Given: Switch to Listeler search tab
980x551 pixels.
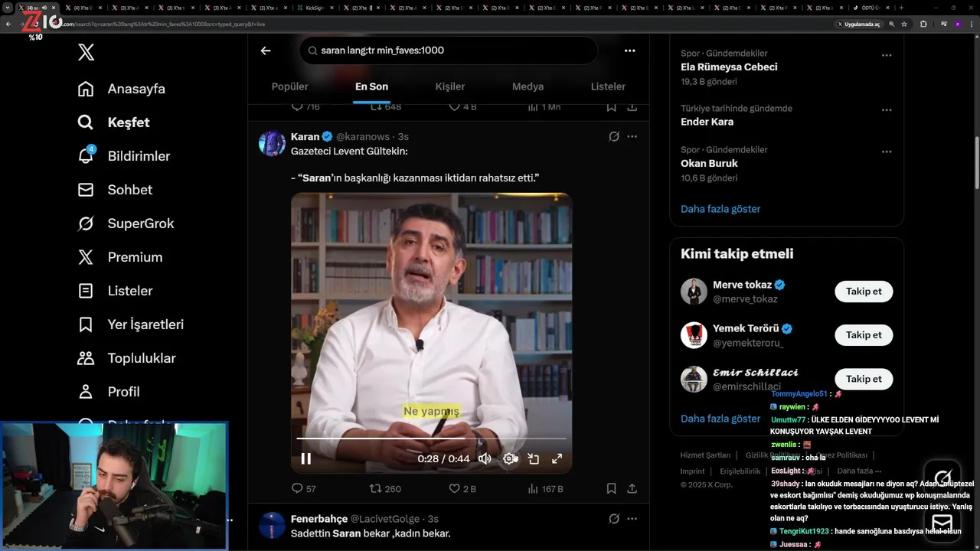Looking at the screenshot, I should click(x=608, y=86).
